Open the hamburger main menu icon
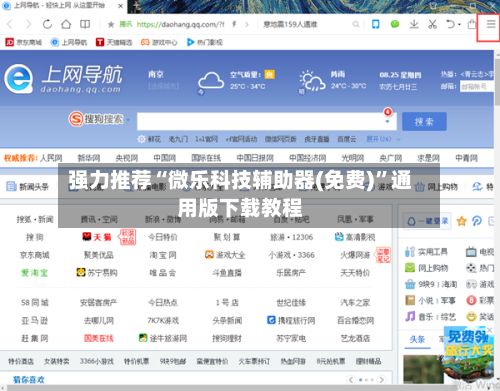The image size is (500, 391). click(491, 24)
